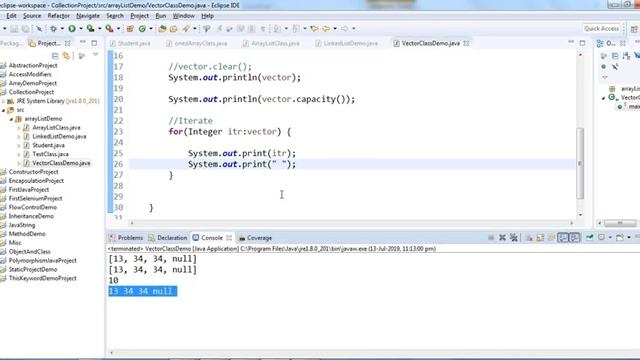Click editor horizontal scrollbar right arrow
Viewport: 640px width, 360px height.
pyautogui.click(x=571, y=223)
